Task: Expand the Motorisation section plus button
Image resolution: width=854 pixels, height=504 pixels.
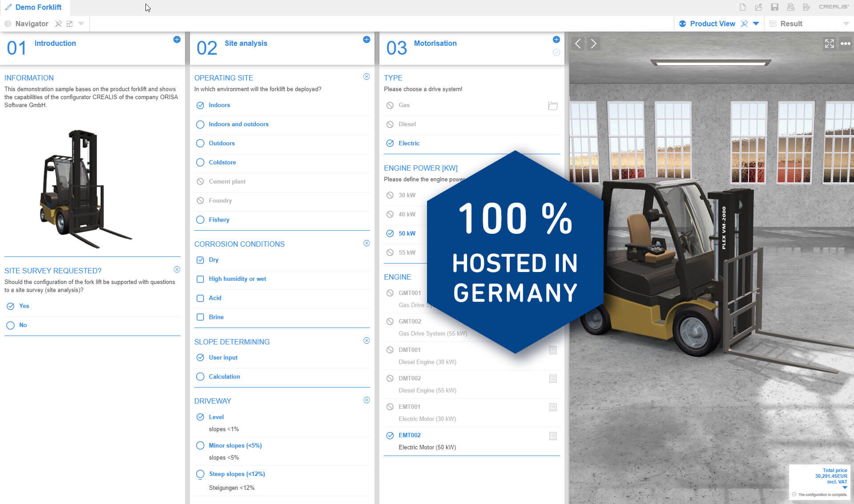Action: [556, 40]
